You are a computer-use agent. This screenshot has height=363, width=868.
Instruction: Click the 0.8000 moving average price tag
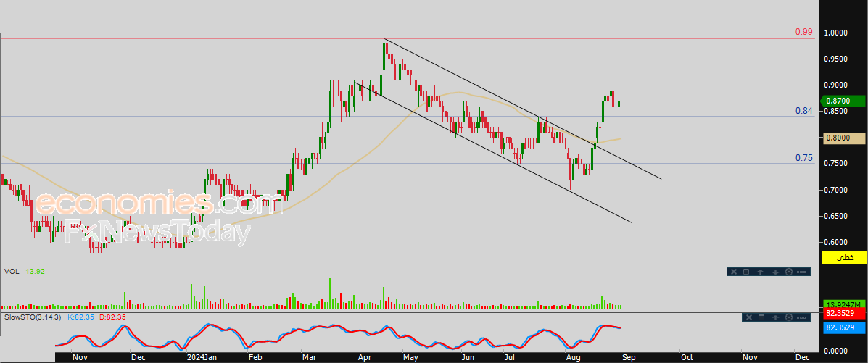pos(845,138)
